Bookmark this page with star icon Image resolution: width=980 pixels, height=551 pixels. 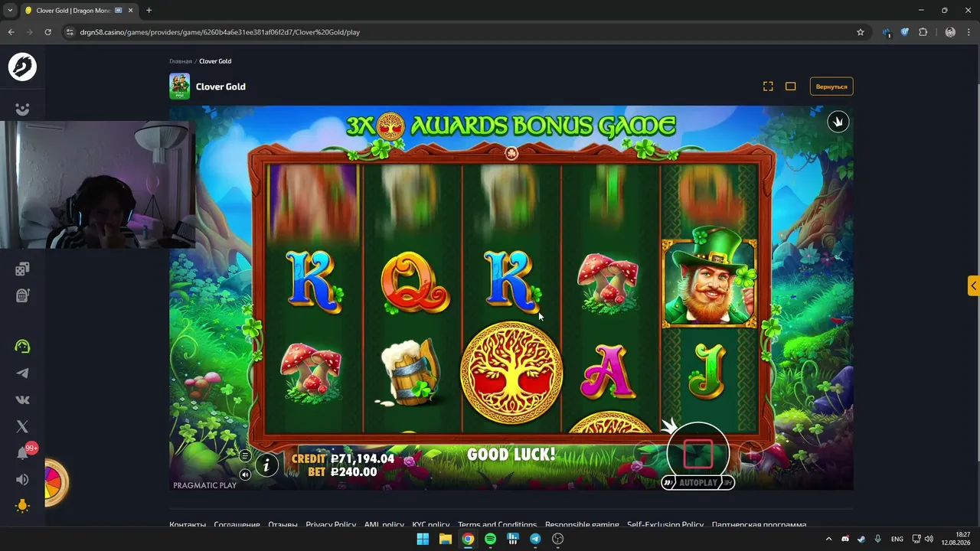click(x=861, y=32)
